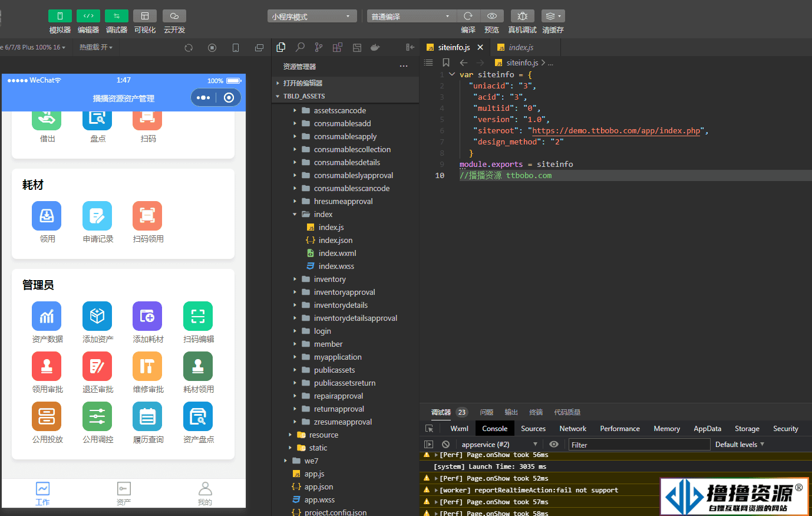Switch to the Sources devtools tab
The height and width of the screenshot is (516, 812).
click(x=533, y=429)
